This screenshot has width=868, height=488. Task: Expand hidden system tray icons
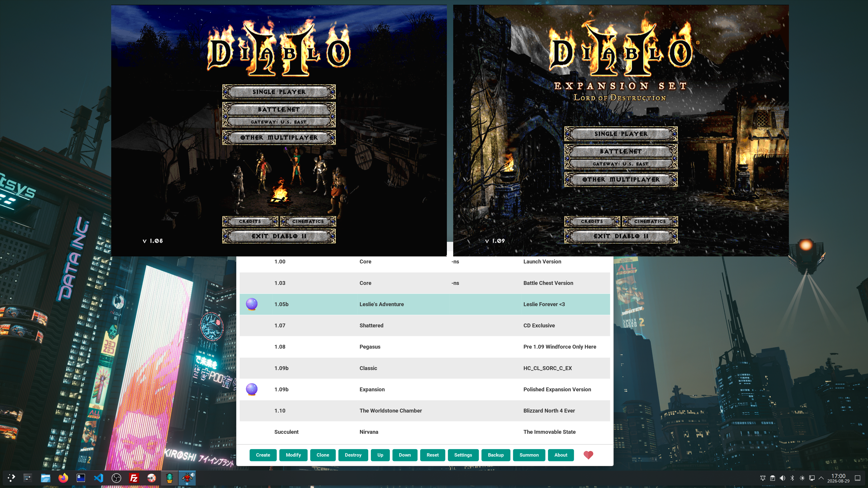pos(821,478)
